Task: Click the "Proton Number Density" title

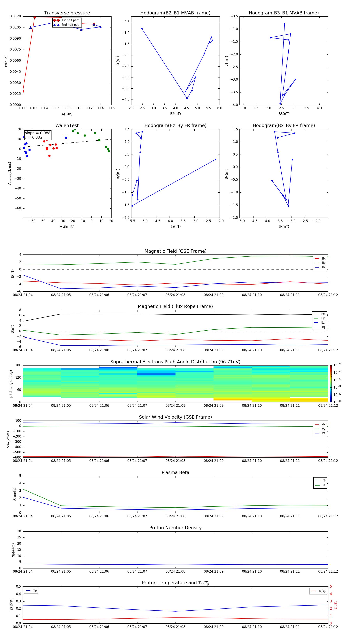Action: click(x=175, y=528)
